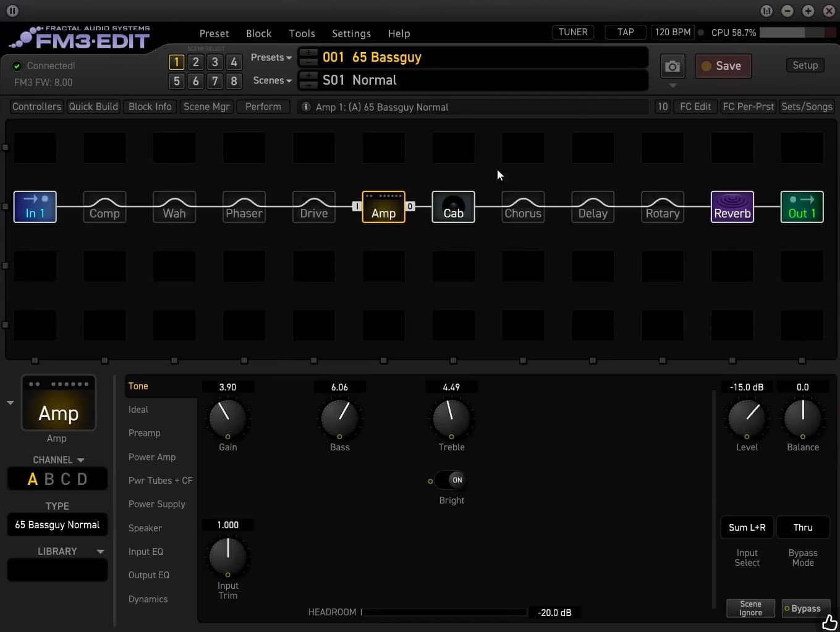Select the Comp block in grid

click(x=104, y=207)
